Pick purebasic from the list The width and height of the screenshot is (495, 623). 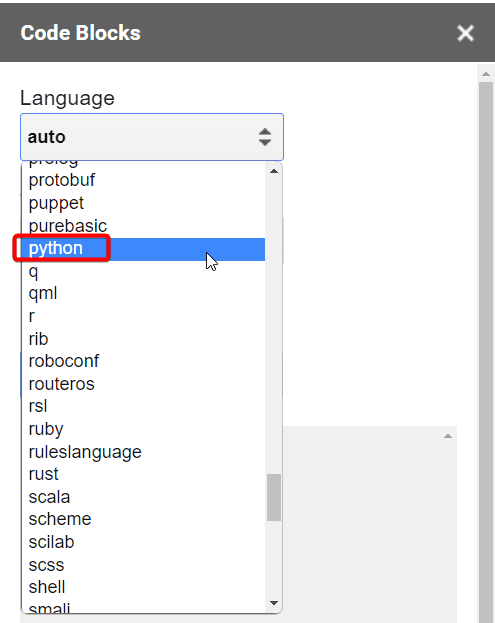[143, 226]
